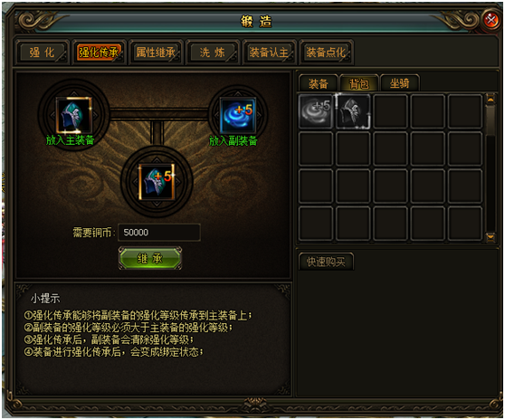Click scroll-down arrow of backpack list

click(491, 237)
